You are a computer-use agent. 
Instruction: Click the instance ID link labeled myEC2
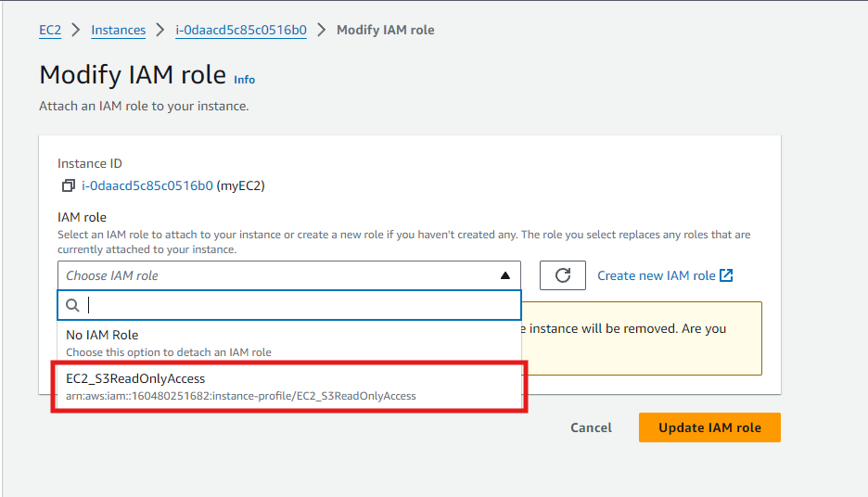point(147,185)
